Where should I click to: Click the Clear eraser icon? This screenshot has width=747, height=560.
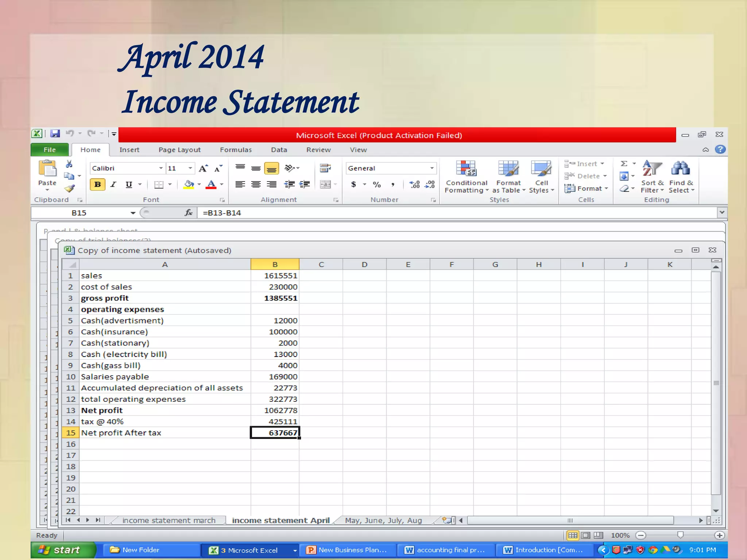tap(624, 188)
